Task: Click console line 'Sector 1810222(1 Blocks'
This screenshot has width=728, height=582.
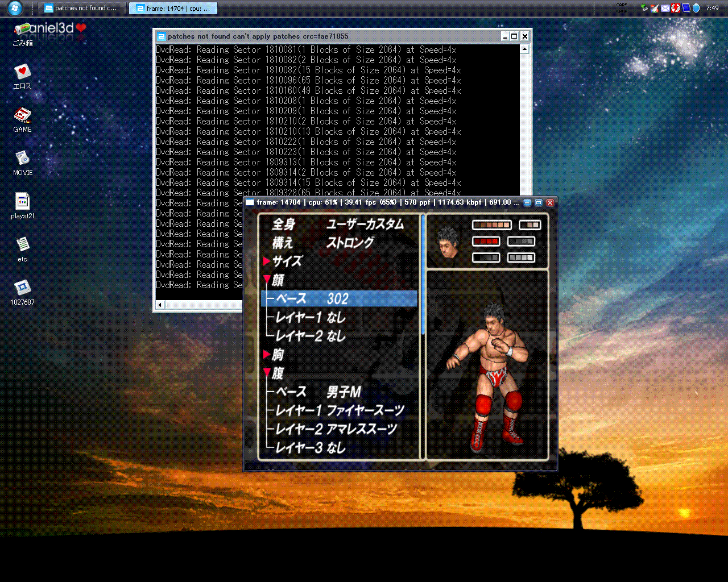Action: click(306, 142)
